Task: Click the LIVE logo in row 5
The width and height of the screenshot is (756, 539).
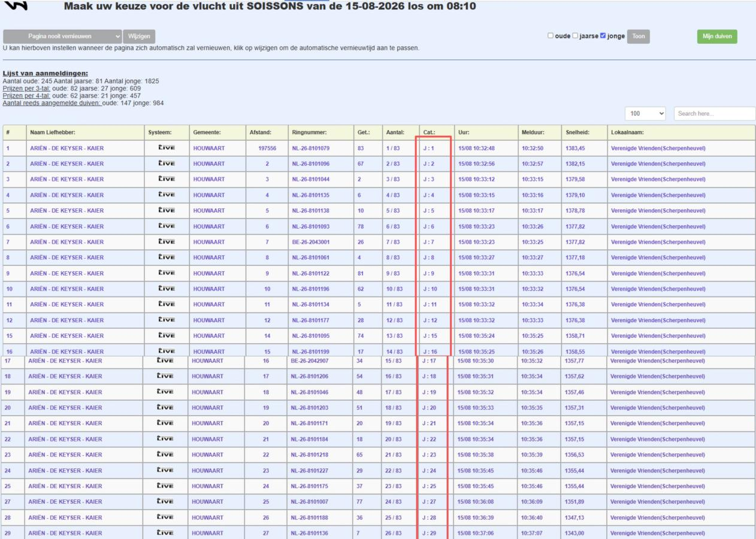Action: coord(165,210)
